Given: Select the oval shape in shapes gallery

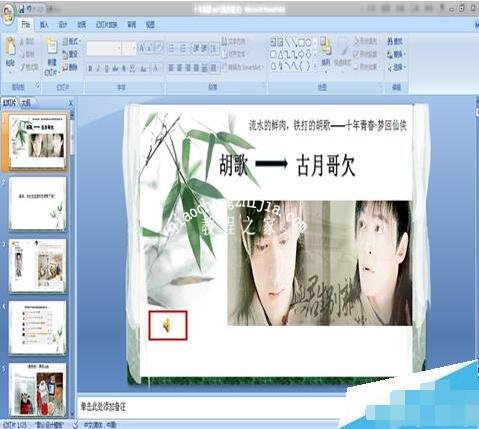Looking at the screenshot, I should 308,42.
